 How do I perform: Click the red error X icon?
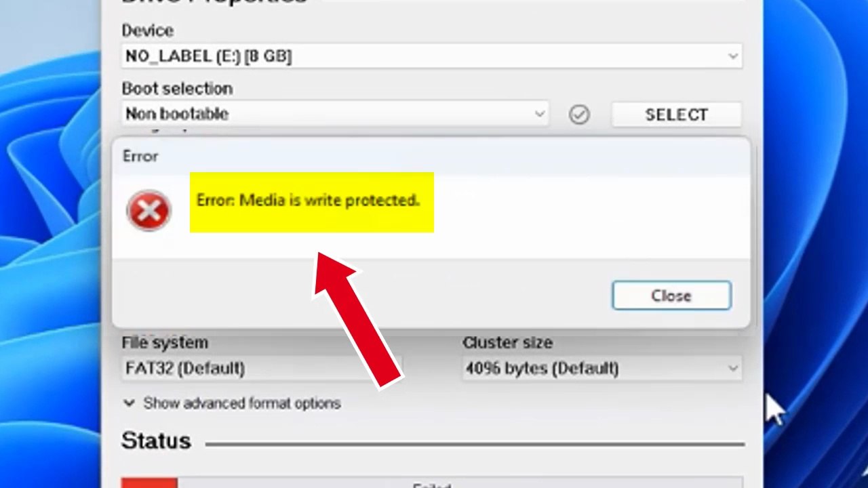click(149, 211)
